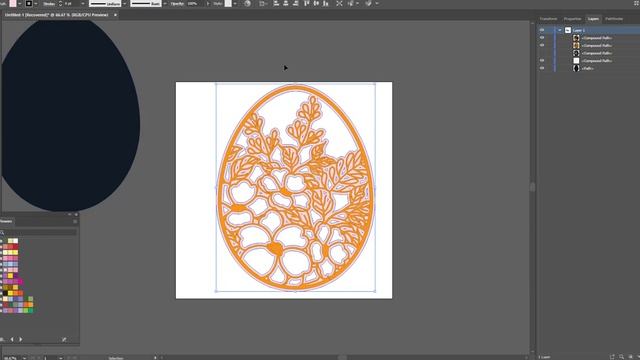Viewport: 640px width, 360px height.
Task: Click the icon right of the Transform icon
Action: point(351,3)
